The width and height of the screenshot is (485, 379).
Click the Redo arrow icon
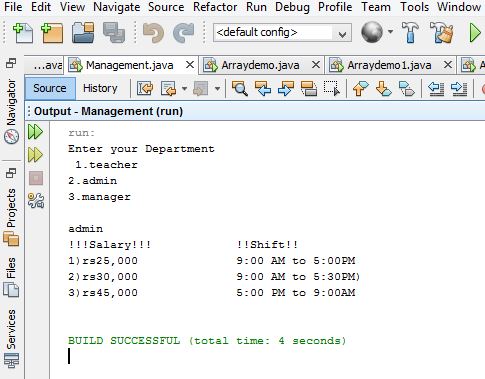(183, 33)
